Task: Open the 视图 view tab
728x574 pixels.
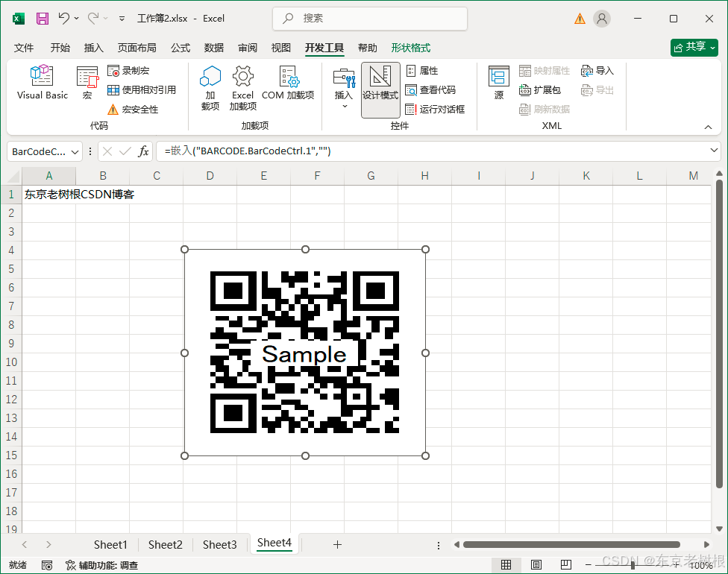Action: coord(280,48)
